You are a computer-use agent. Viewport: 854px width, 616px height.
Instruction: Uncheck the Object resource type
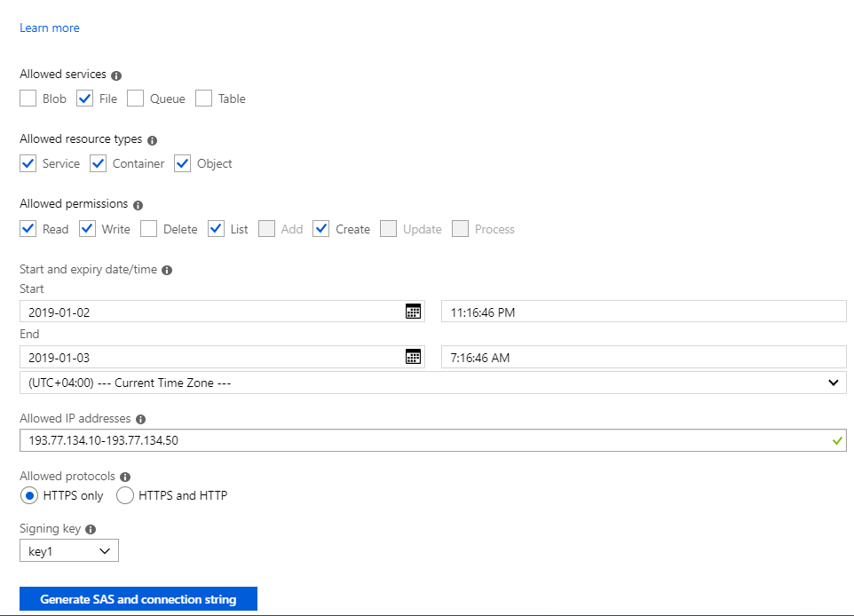(183, 163)
